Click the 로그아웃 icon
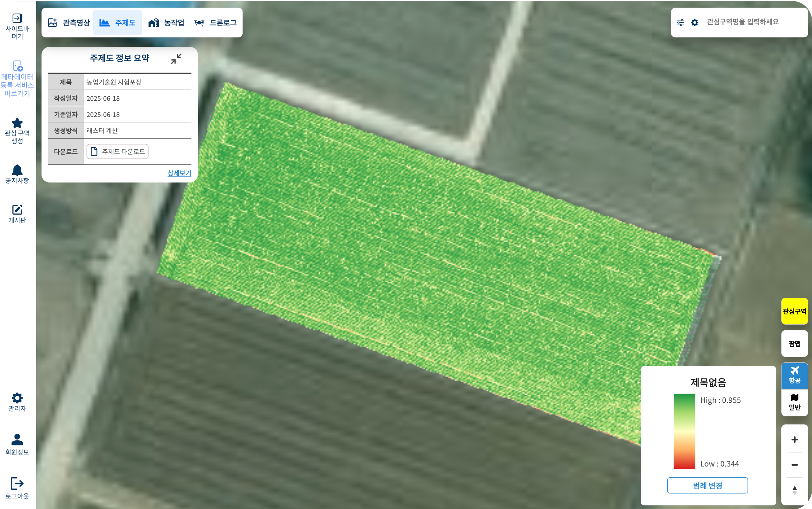The height and width of the screenshot is (509, 812). tap(17, 483)
